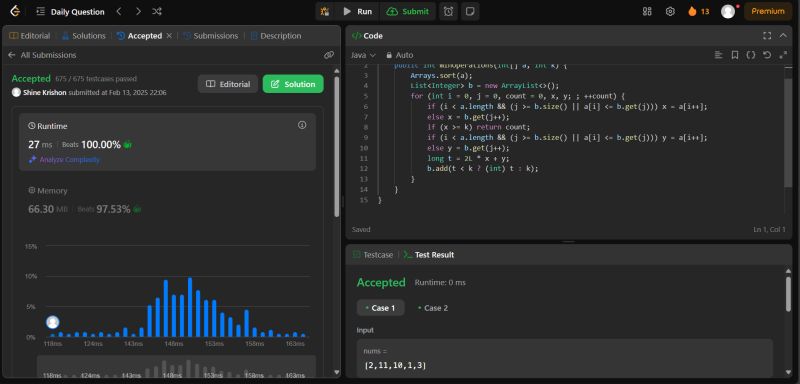Switch to the Submissions tab

click(x=210, y=36)
